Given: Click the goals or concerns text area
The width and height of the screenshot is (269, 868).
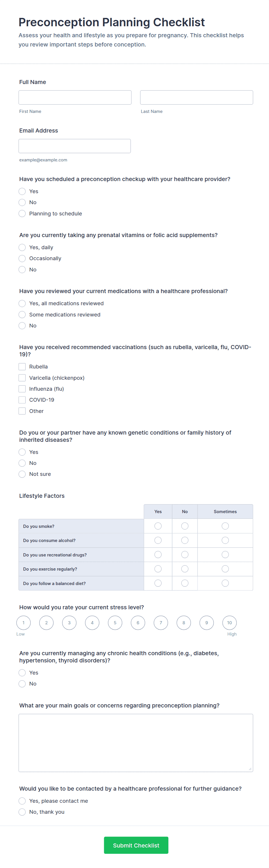Looking at the screenshot, I should [136, 743].
